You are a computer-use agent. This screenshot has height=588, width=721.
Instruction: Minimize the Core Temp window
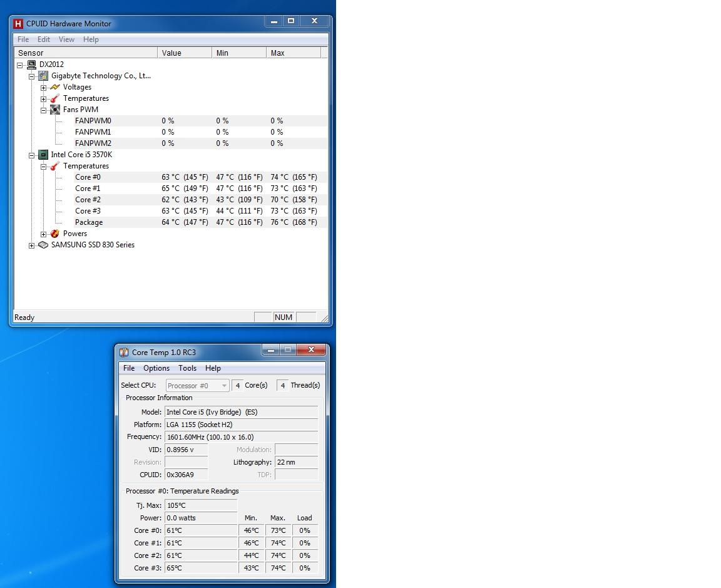[x=271, y=350]
